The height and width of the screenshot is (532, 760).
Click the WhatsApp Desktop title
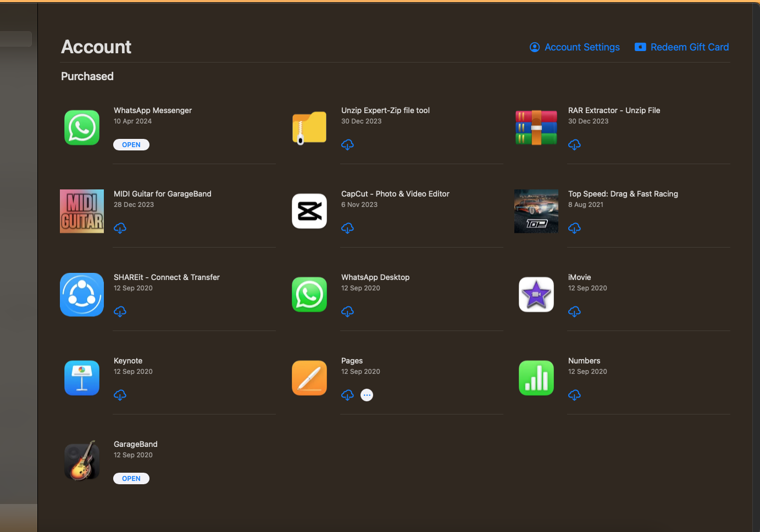[375, 277]
